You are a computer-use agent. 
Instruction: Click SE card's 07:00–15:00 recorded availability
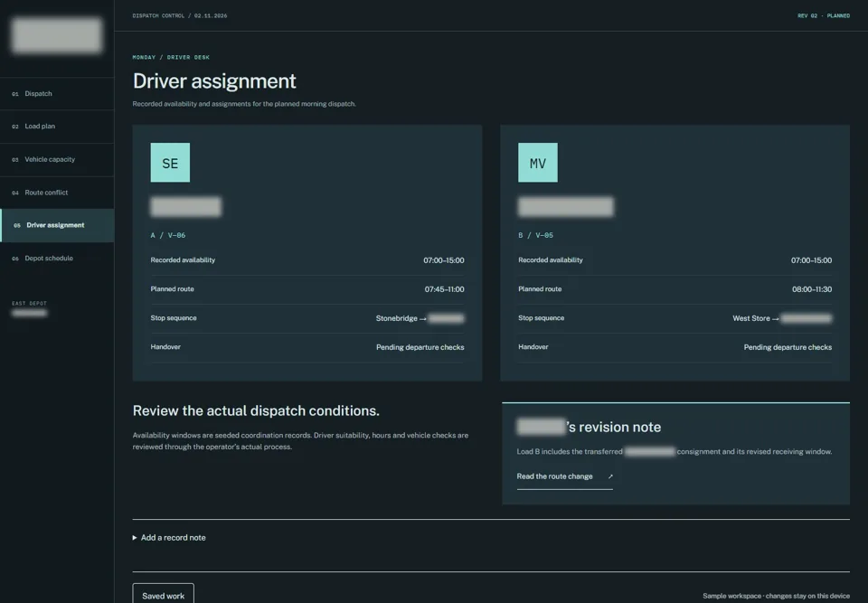click(x=443, y=260)
